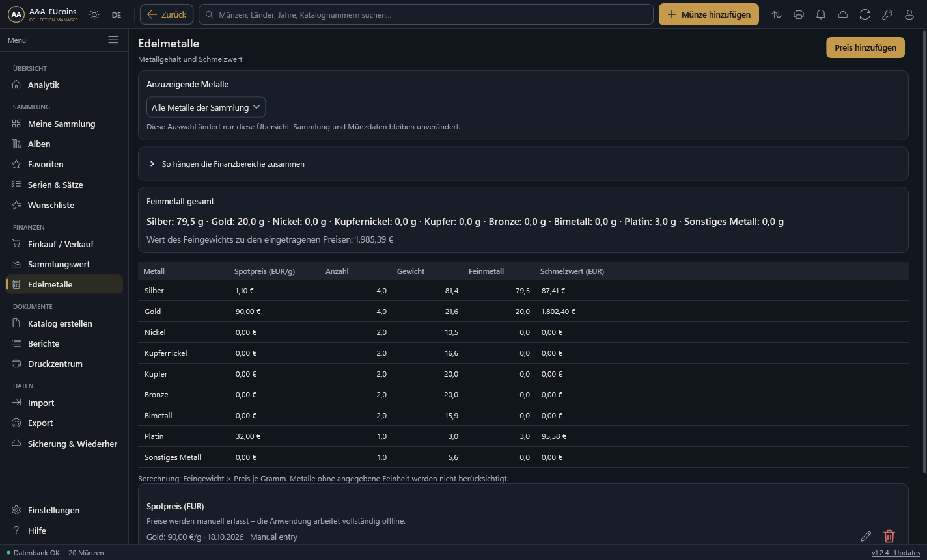
Task: Edit the gold spot price with pencil icon
Action: 866,536
